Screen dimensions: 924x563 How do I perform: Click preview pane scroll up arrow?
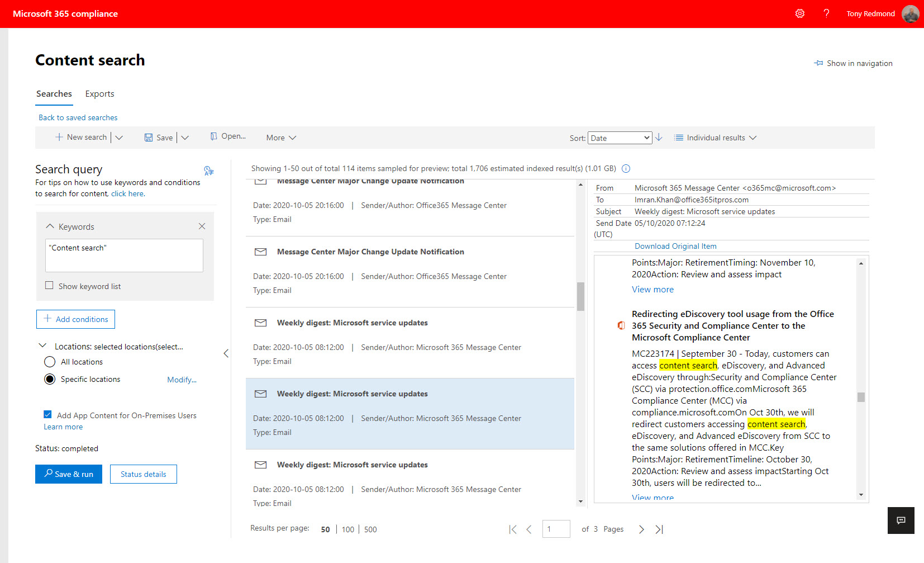pyautogui.click(x=861, y=263)
